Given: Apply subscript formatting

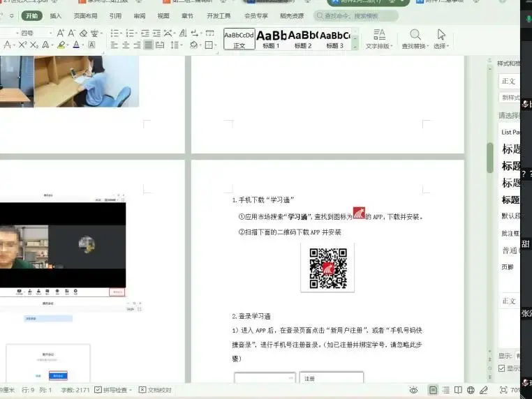Looking at the screenshot, I should (34, 45).
